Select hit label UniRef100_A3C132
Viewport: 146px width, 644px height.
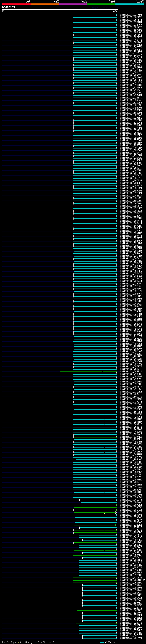click(131, 578)
